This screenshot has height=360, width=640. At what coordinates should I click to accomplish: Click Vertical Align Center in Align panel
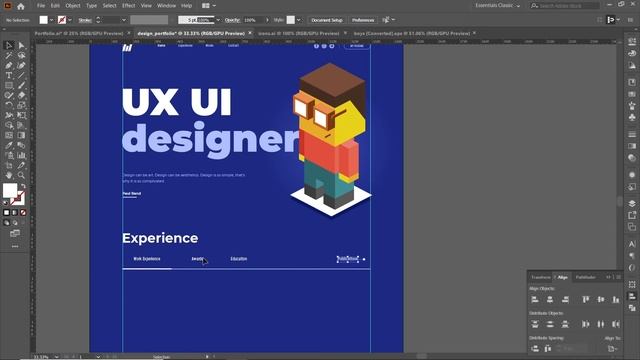601,300
